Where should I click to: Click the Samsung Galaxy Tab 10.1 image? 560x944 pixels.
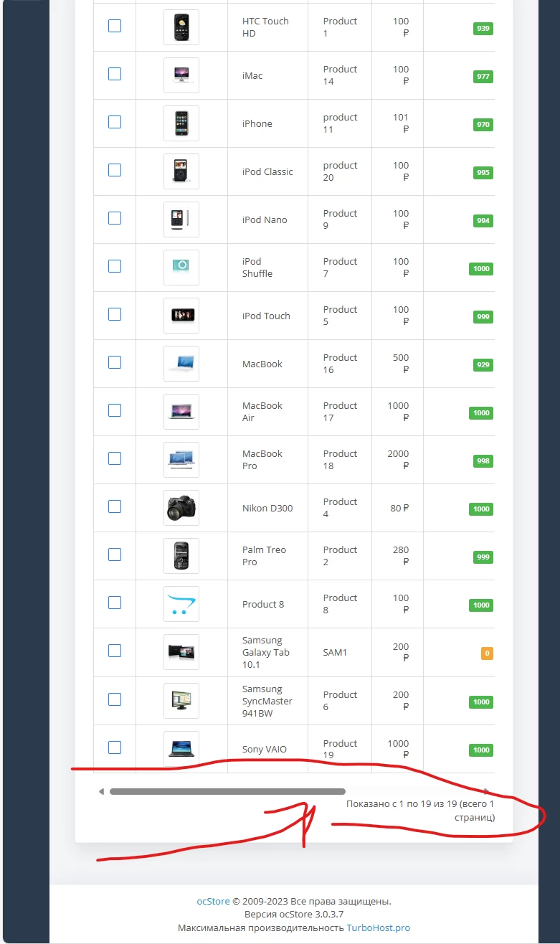pyautogui.click(x=181, y=652)
